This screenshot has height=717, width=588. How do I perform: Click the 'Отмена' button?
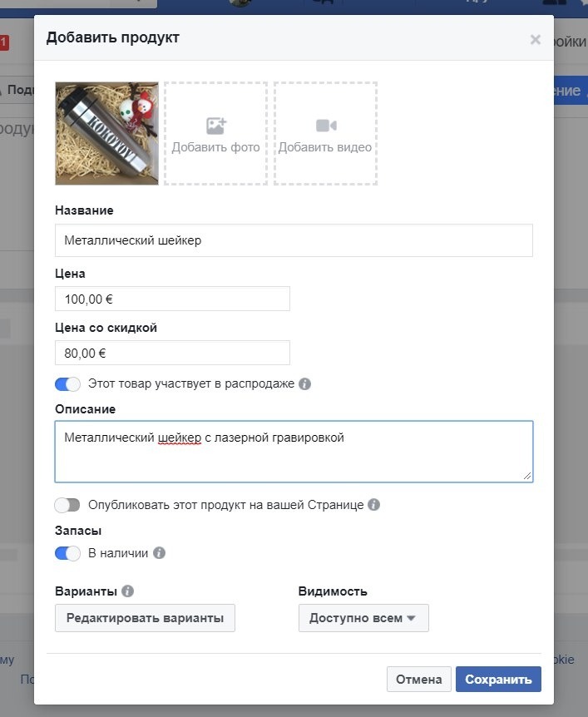pos(419,679)
